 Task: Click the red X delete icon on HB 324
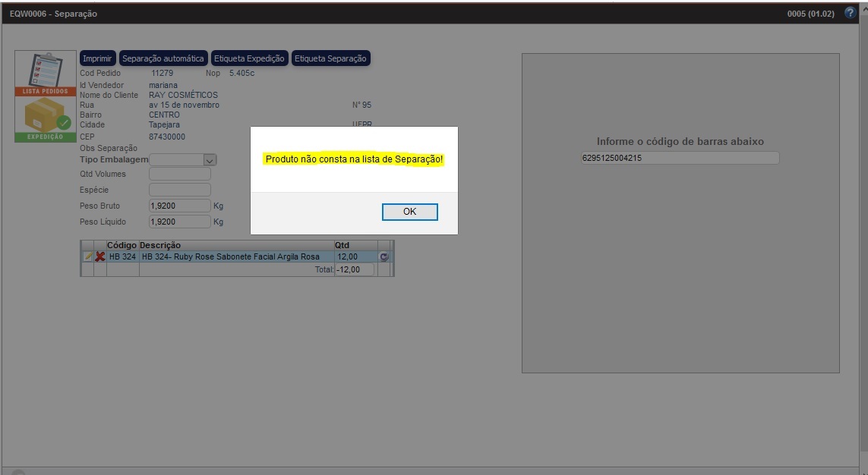click(100, 257)
